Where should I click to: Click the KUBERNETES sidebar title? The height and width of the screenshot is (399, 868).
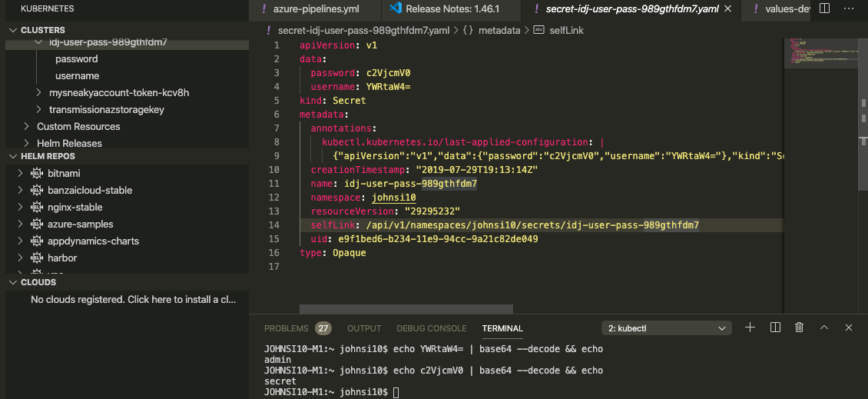click(47, 9)
